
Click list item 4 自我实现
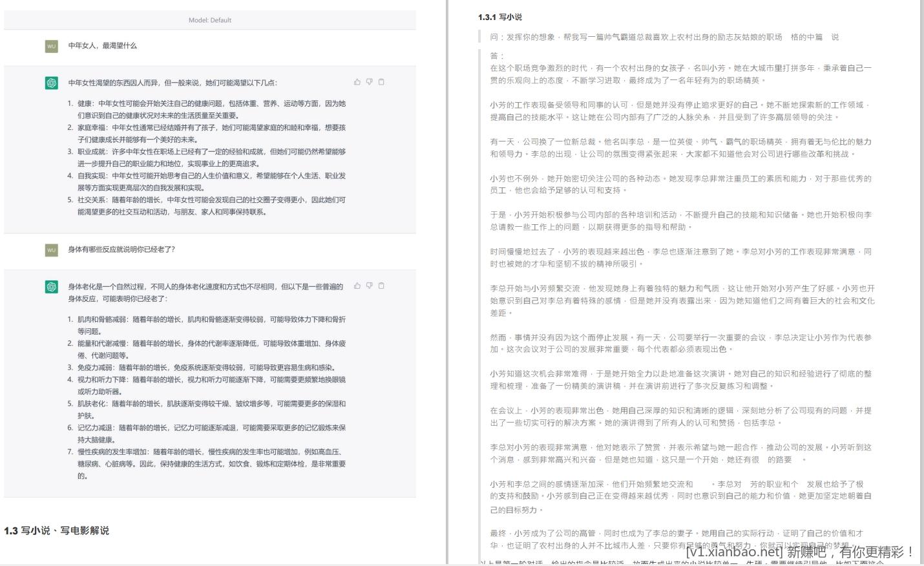[207, 182]
